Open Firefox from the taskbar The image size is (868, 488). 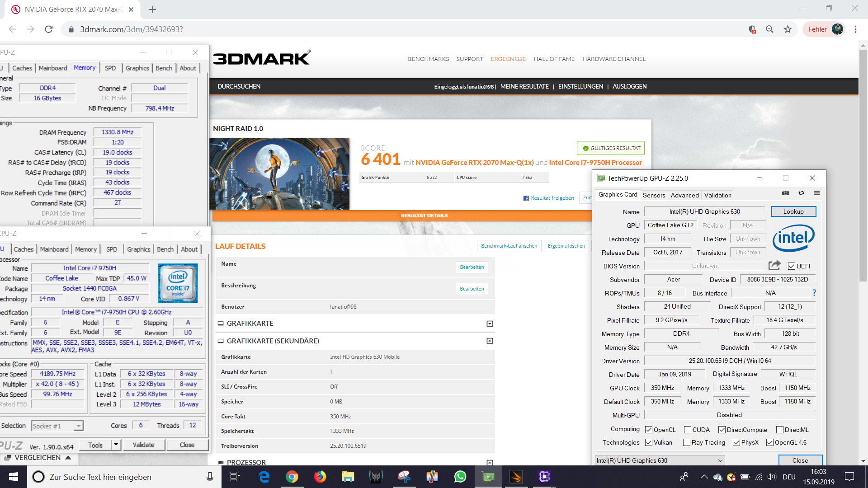pos(320,477)
